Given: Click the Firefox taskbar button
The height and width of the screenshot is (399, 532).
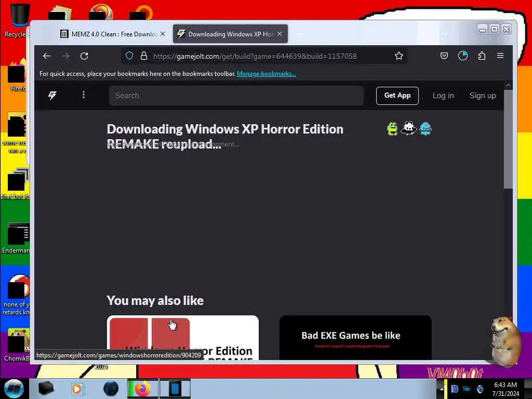Looking at the screenshot, I should pyautogui.click(x=142, y=389).
